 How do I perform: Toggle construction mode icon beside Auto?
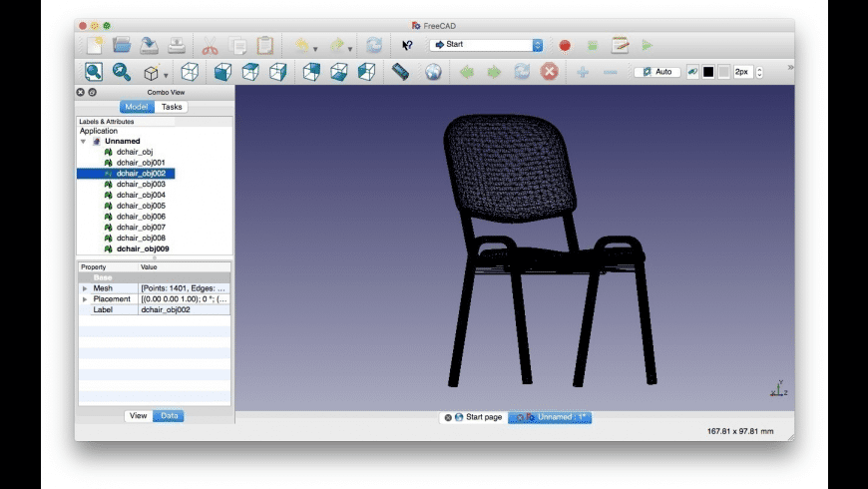click(692, 72)
